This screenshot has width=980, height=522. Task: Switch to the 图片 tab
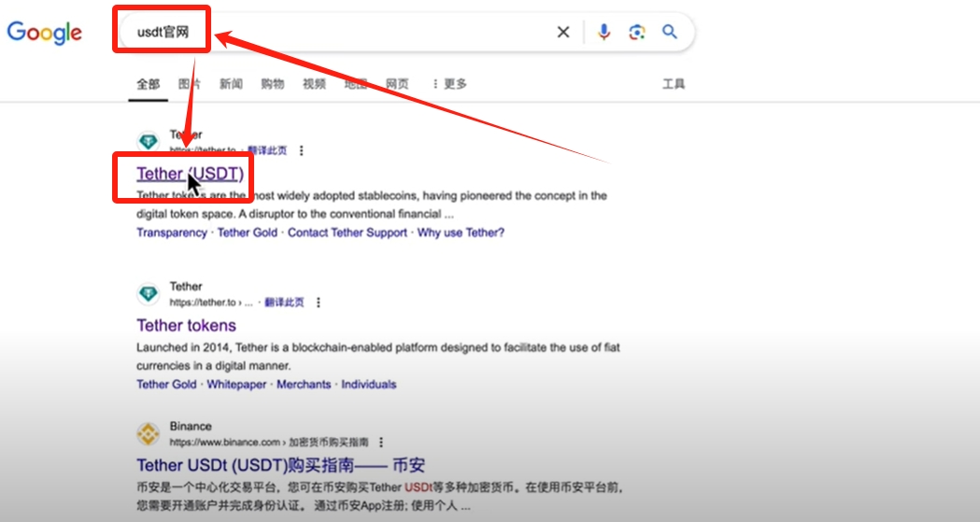point(190,84)
